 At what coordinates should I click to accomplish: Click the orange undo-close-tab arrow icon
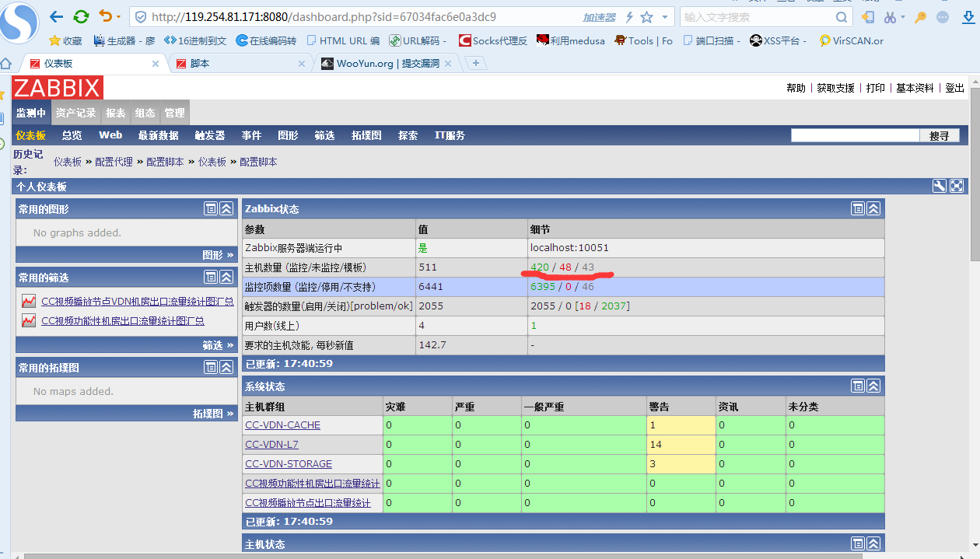105,16
